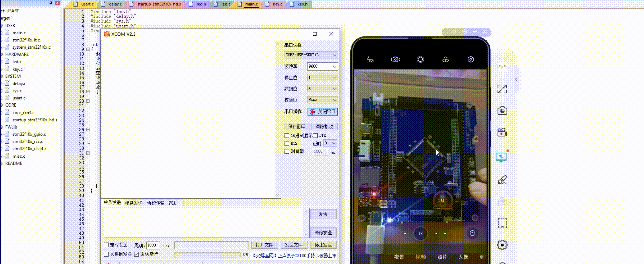644x264 pixels.
Task: Click the screenshot camera icon in mirror sidebar
Action: [502, 111]
